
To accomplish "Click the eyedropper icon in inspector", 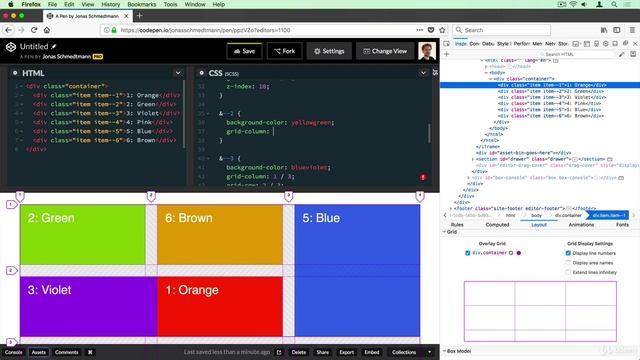I will (622, 54).
